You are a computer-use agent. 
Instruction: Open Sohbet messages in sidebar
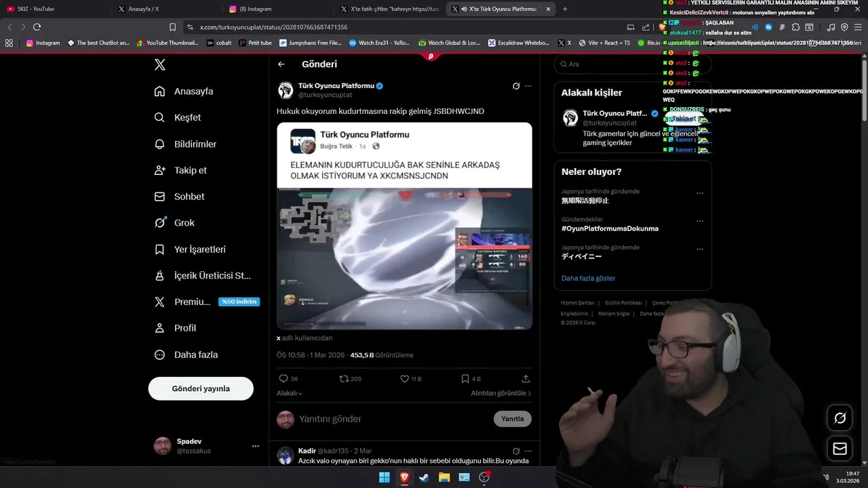point(179,197)
